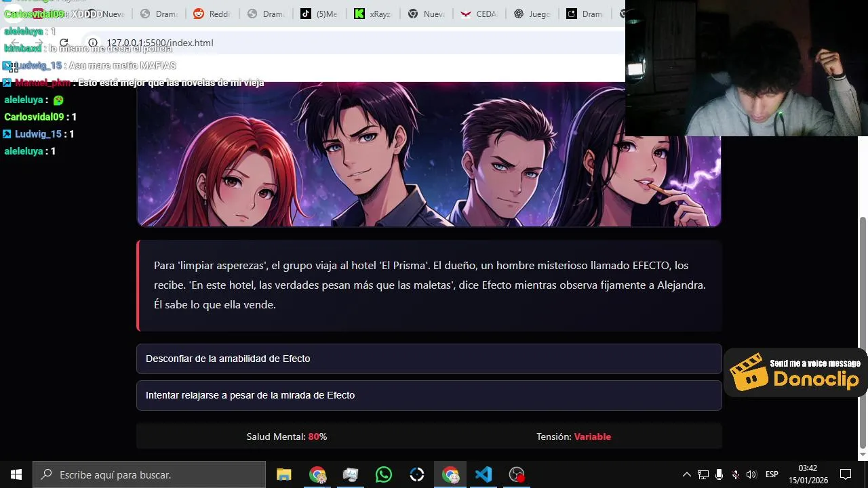Click the Donoclip voice message widget
Image resolution: width=868 pixels, height=488 pixels.
click(795, 372)
